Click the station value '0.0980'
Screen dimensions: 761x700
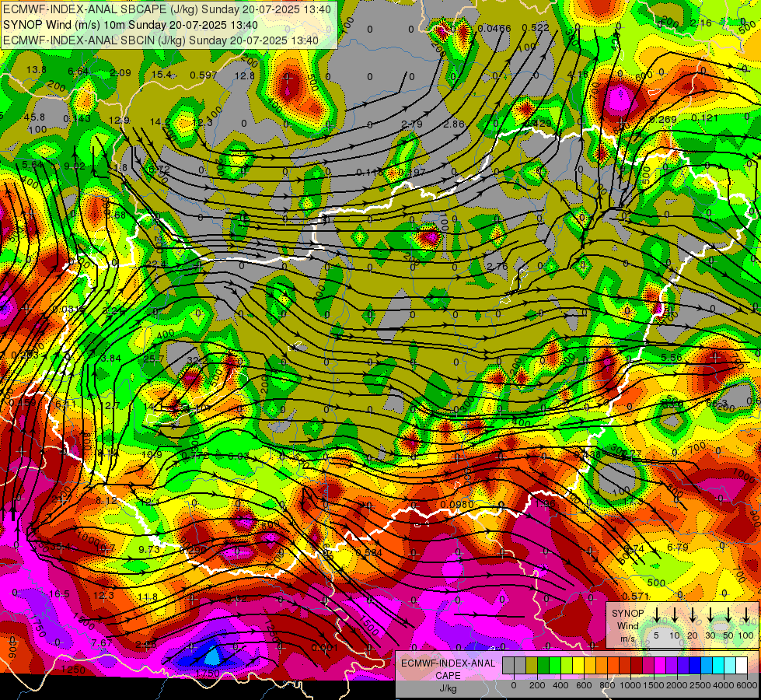pyautogui.click(x=457, y=504)
